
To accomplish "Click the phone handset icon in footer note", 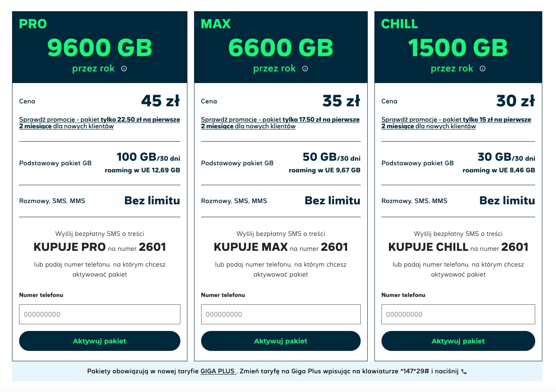I will (x=464, y=372).
